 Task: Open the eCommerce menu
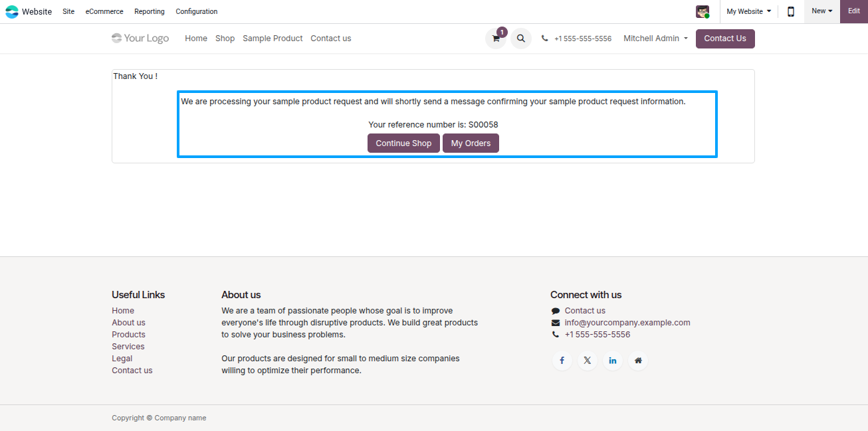coord(104,11)
